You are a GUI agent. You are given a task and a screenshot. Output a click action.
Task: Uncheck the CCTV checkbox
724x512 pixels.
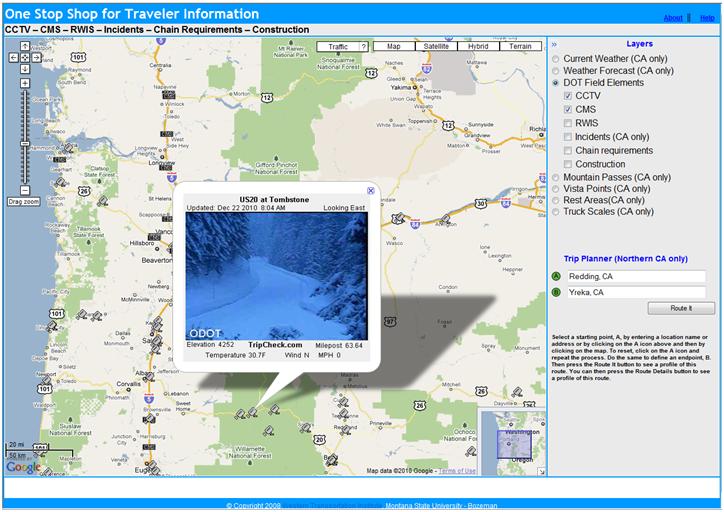[568, 96]
